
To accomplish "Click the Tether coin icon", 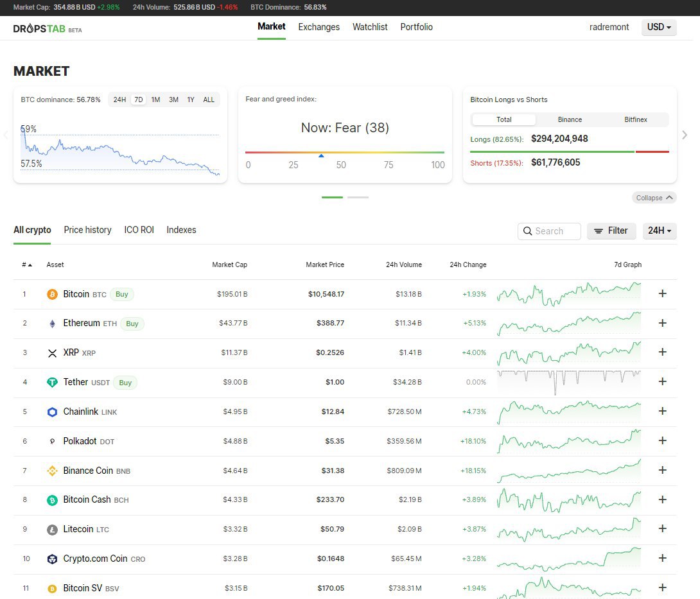I will (x=52, y=383).
